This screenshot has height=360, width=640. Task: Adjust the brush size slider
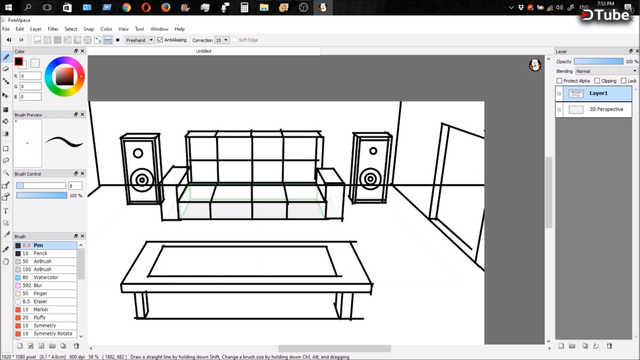click(x=41, y=186)
